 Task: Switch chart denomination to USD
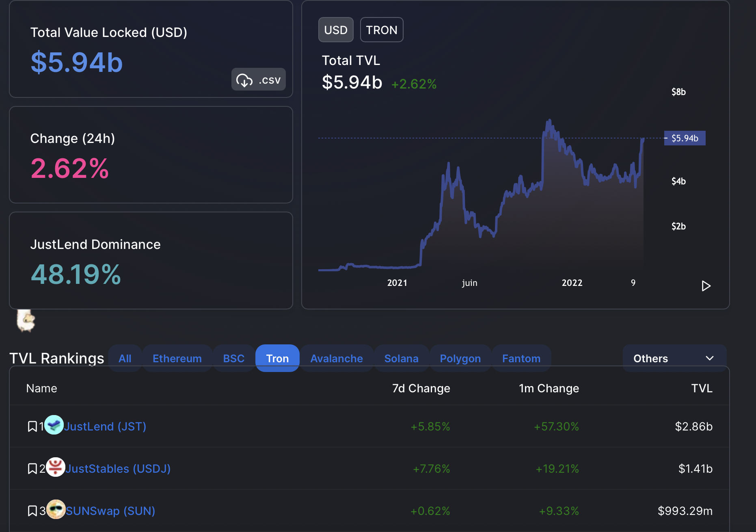(x=336, y=30)
